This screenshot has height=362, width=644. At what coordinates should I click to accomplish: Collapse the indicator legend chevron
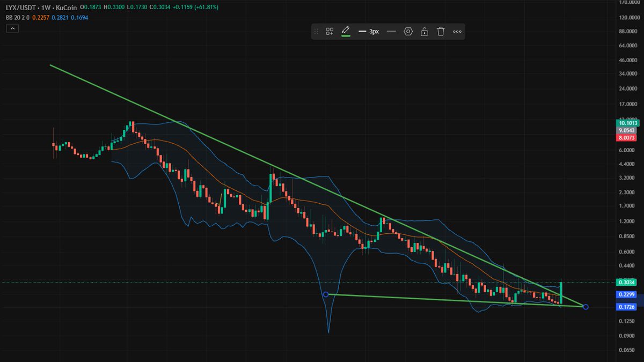pos(13,28)
